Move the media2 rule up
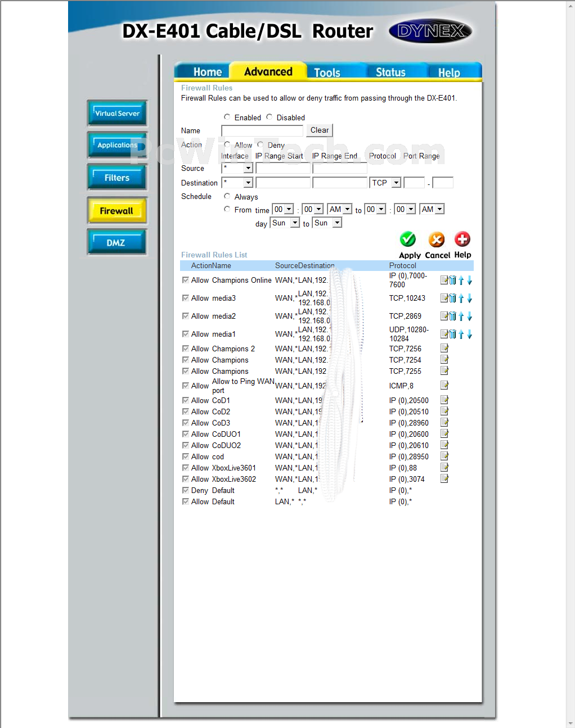Viewport: 575px width, 728px height. [461, 316]
